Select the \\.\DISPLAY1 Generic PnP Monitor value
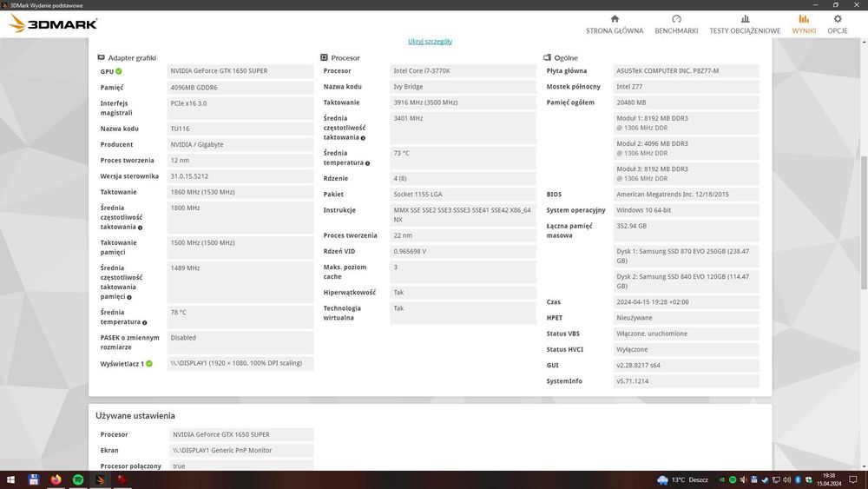 (241, 451)
